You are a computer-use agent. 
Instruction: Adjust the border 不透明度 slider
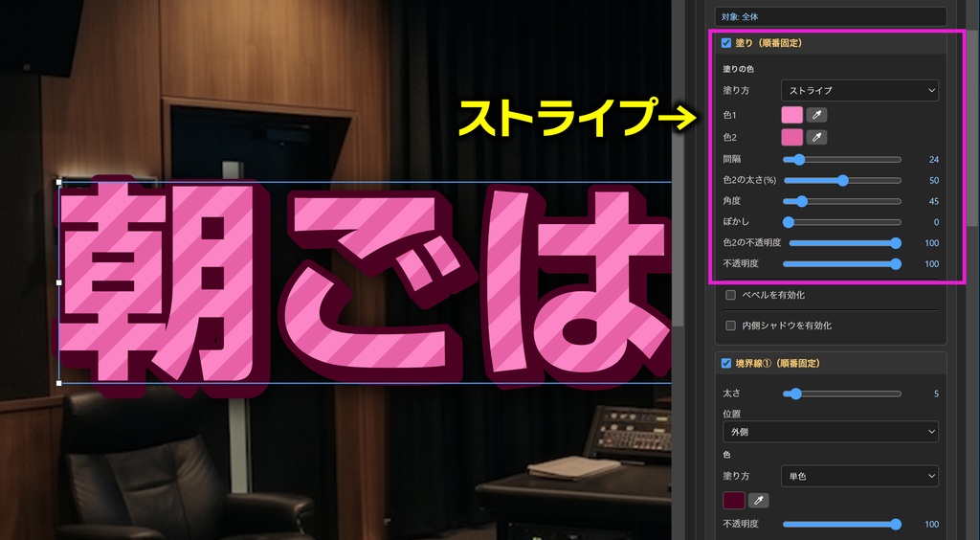click(x=842, y=525)
